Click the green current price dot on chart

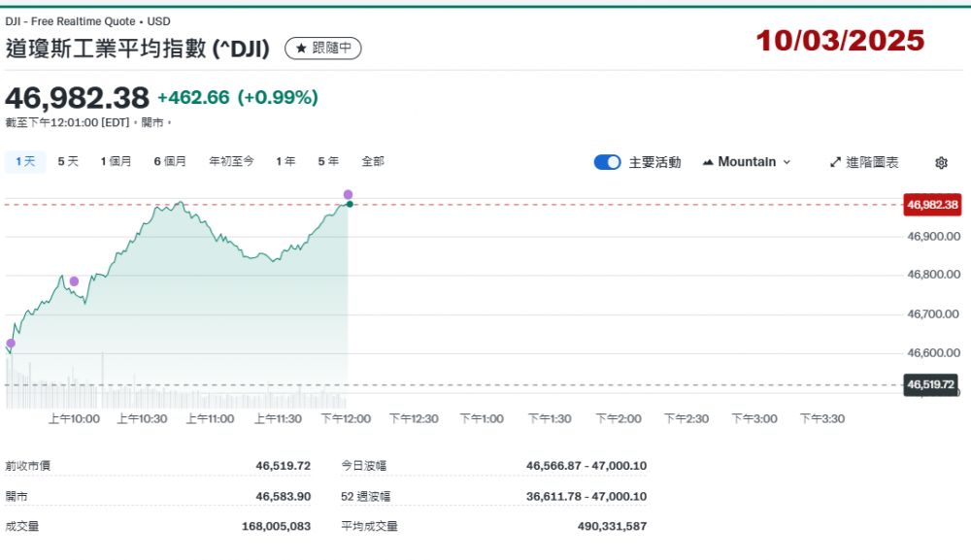pos(349,204)
